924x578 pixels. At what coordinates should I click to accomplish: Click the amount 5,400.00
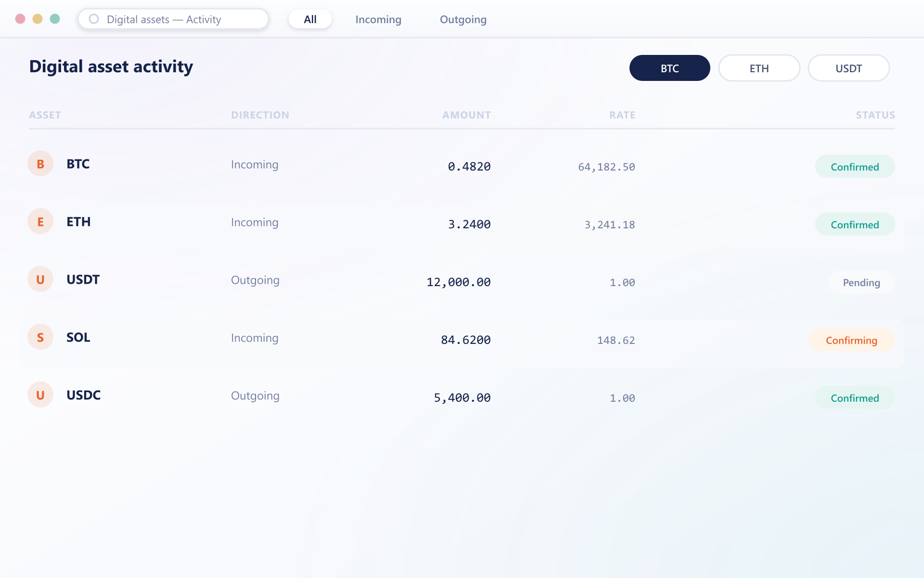[462, 398]
